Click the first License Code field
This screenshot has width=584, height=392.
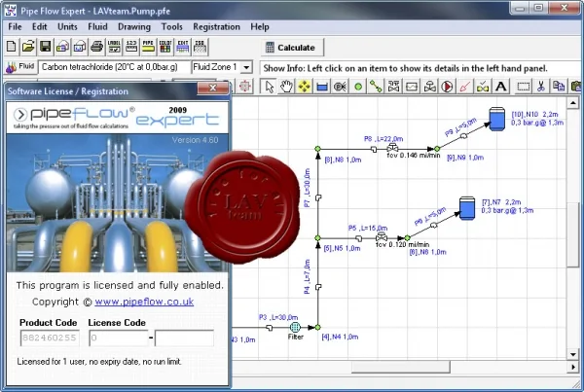pyautogui.click(x=118, y=339)
